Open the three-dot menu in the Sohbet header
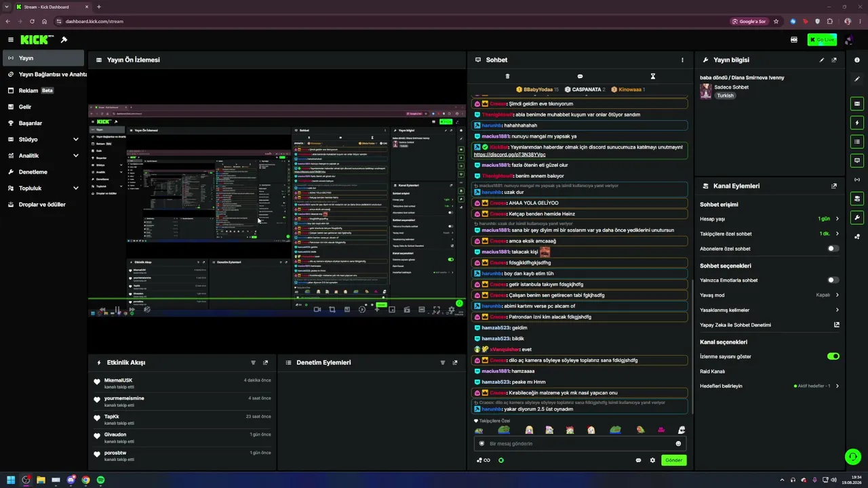This screenshot has height=488, width=868. pyautogui.click(x=682, y=60)
